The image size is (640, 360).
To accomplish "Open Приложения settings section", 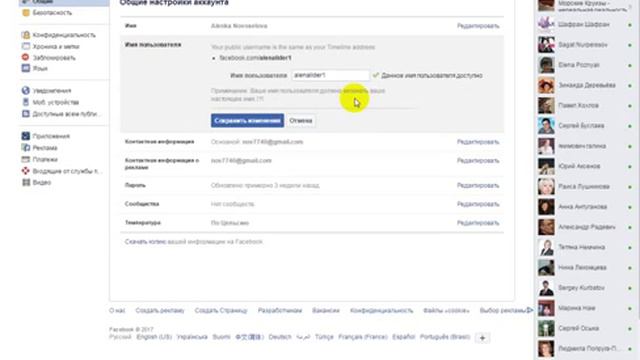I will (51, 136).
